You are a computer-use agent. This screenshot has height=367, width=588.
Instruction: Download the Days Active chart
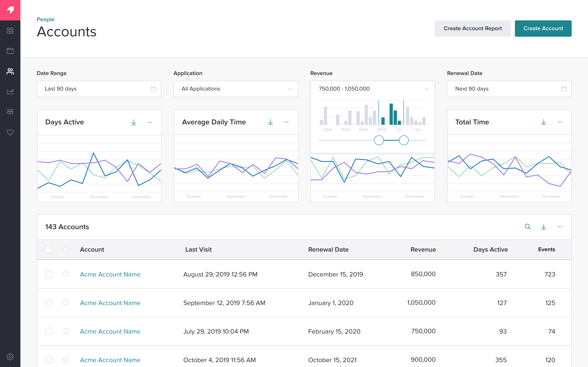tap(134, 122)
